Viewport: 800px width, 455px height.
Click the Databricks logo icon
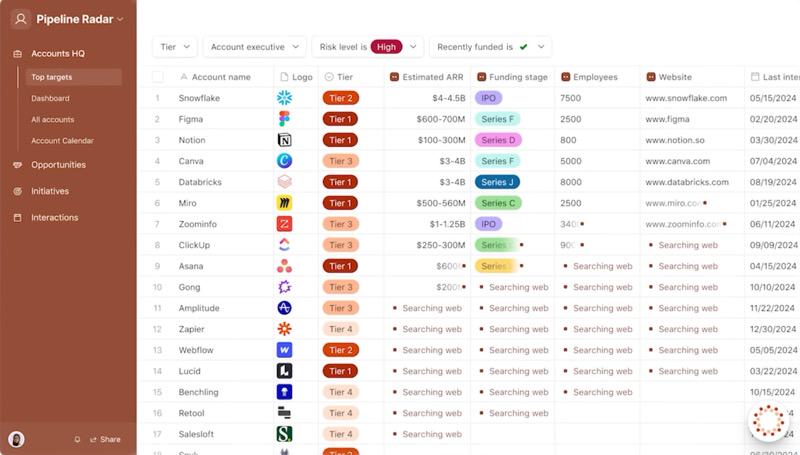pos(284,182)
